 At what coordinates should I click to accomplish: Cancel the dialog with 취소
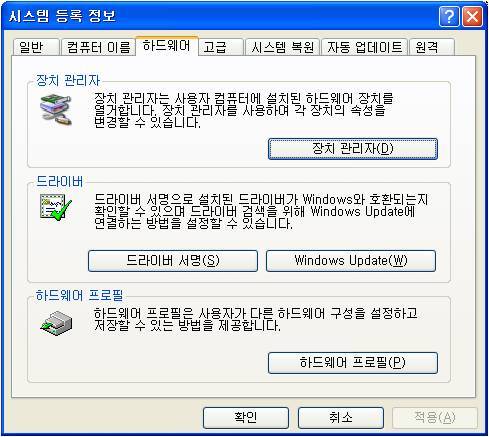341,418
